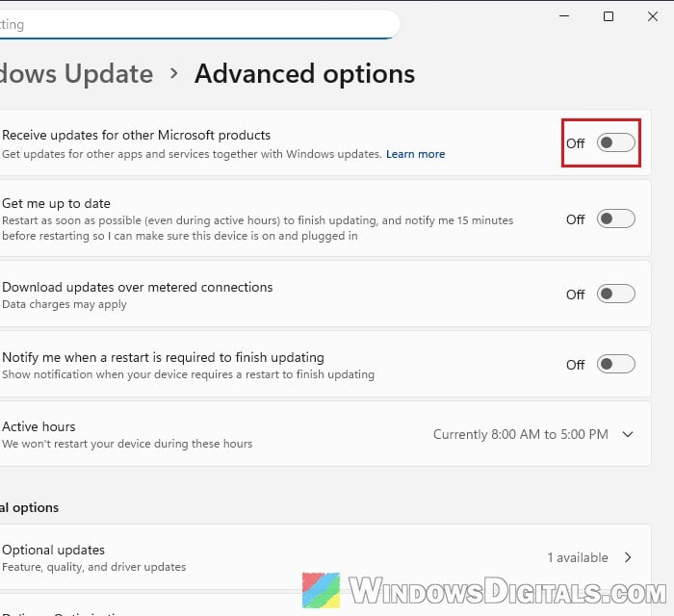Click the breadcrumb separator chevron

click(173, 73)
